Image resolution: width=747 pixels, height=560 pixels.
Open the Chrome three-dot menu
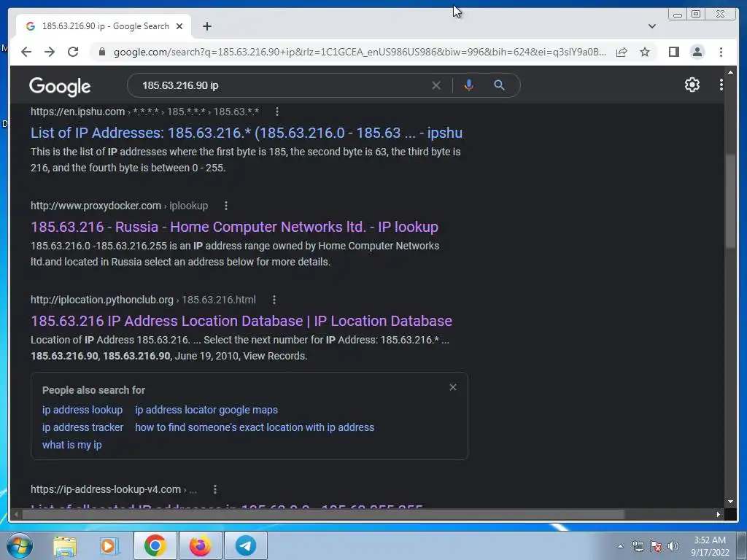[721, 52]
